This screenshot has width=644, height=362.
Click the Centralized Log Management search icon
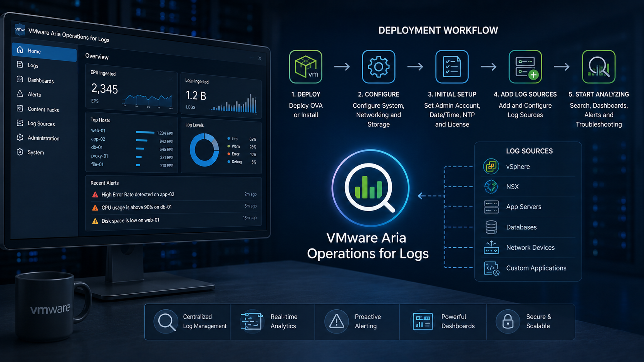click(166, 322)
